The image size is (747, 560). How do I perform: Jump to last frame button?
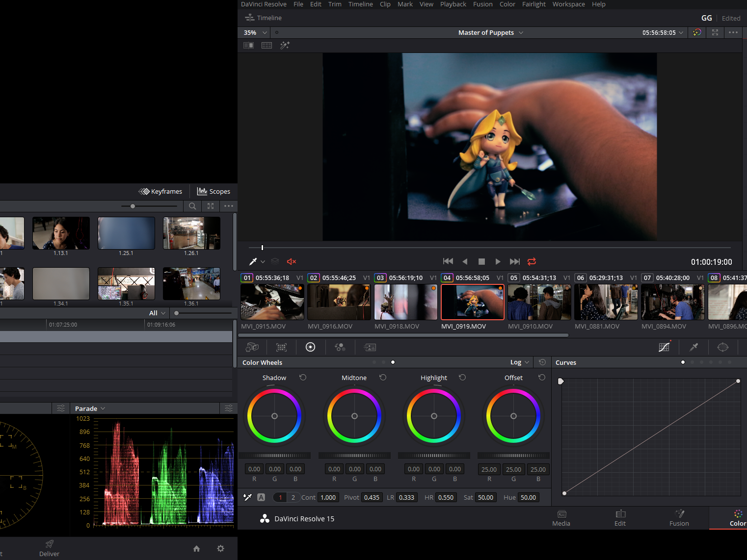(514, 261)
